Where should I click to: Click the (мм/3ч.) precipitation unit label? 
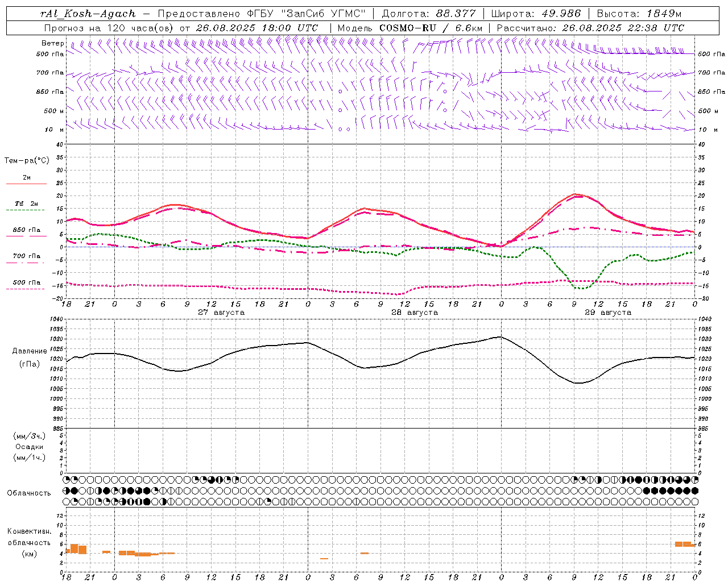coord(30,436)
